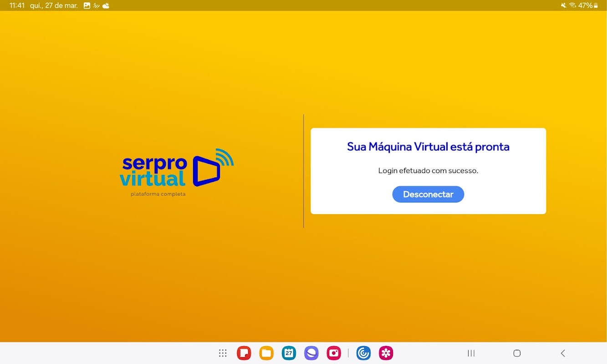This screenshot has height=364, width=607.
Task: Tap the Serpro Virtual logo
Action: [177, 172]
